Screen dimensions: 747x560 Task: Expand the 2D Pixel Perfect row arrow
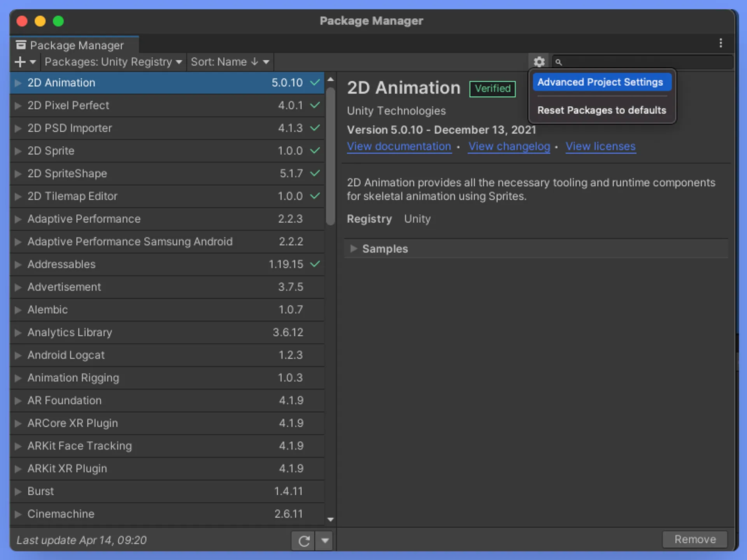tap(18, 105)
